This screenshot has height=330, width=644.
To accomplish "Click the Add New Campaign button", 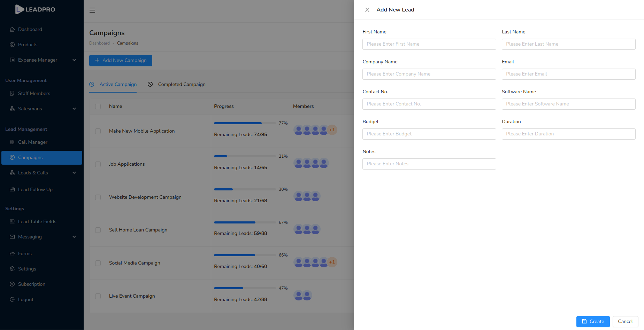I will pos(121,60).
